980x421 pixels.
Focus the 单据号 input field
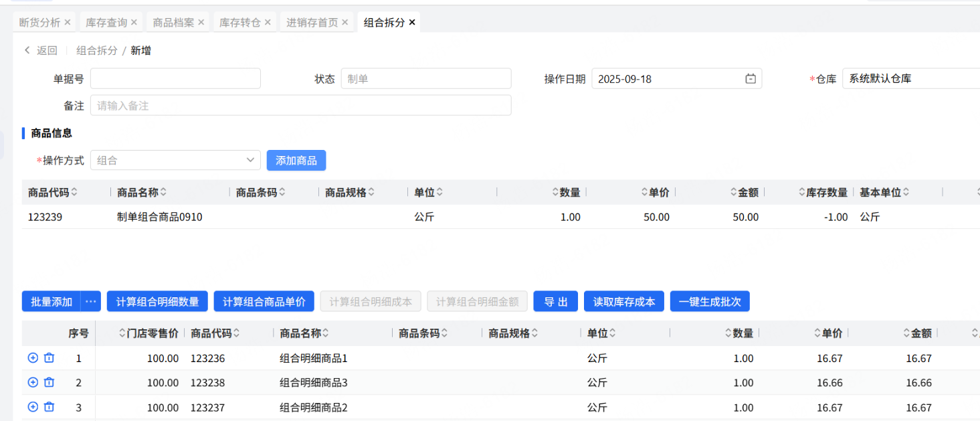pos(175,78)
